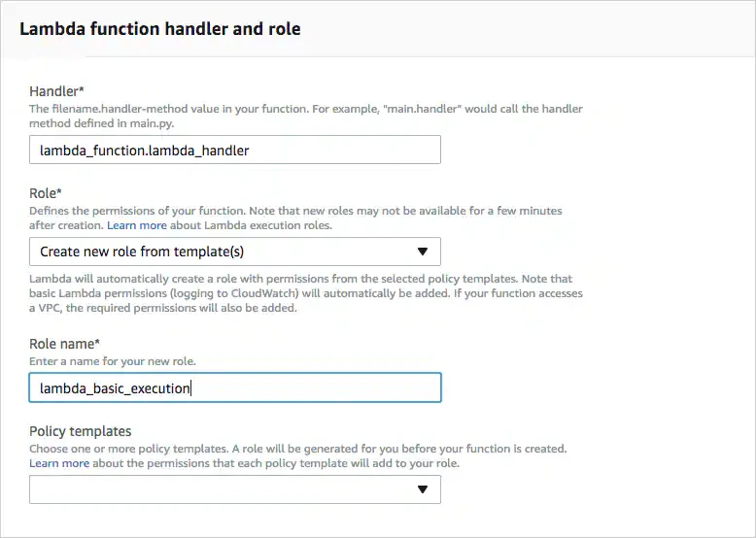Select 'Create new role from template(s)' text
Viewport: 756px width, 538px height.
coord(142,252)
